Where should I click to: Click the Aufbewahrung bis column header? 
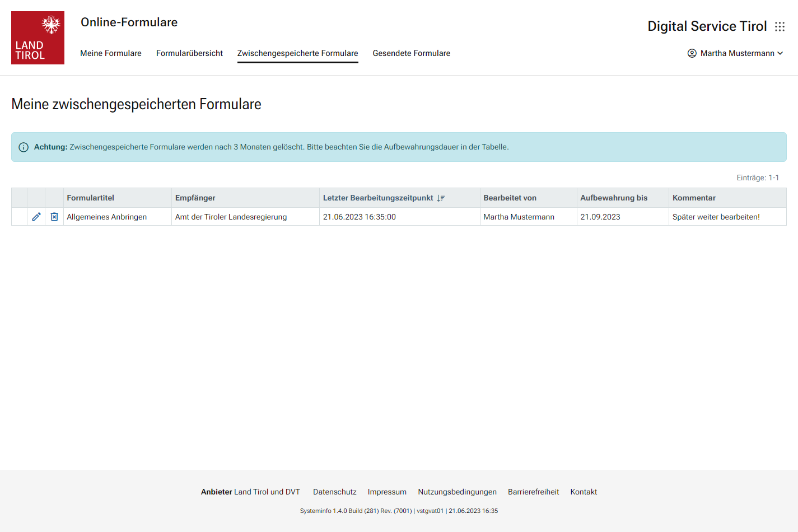[613, 198]
